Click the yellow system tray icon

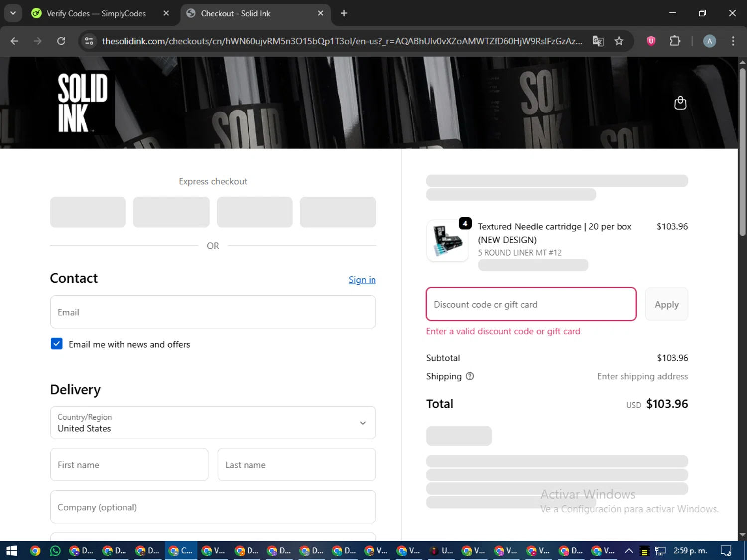click(x=644, y=551)
